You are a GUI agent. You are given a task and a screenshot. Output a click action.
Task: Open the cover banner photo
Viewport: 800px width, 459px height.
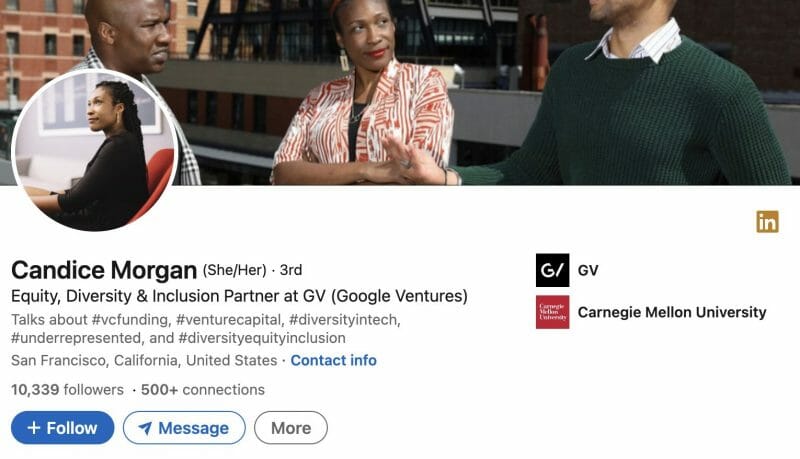point(485,92)
